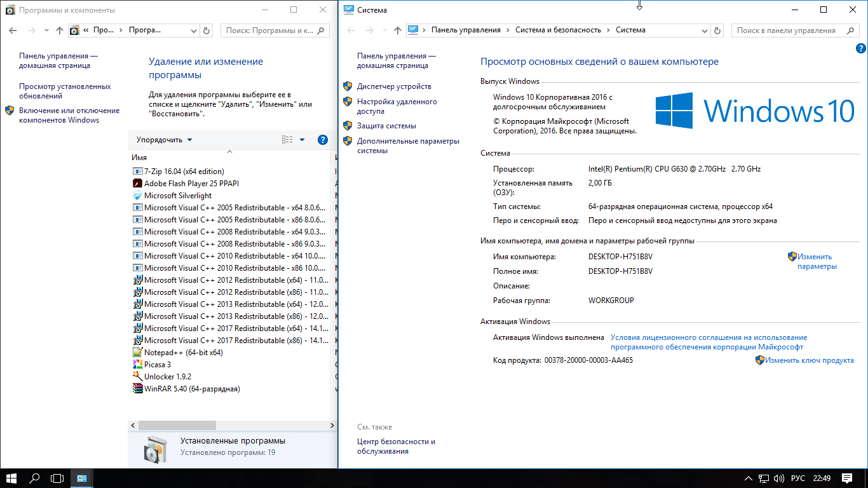The image size is (868, 488).
Task: Click the 7-Zip 16.04 program icon
Action: [138, 171]
